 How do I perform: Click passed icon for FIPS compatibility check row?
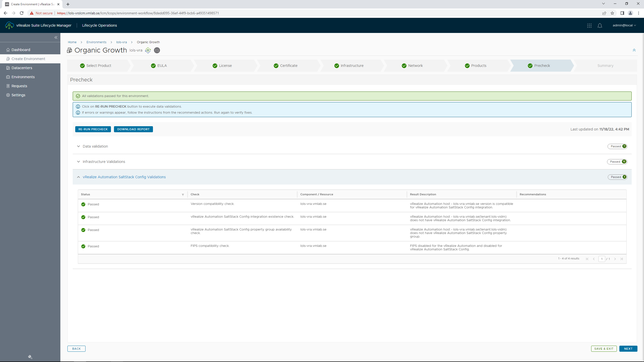point(83,246)
